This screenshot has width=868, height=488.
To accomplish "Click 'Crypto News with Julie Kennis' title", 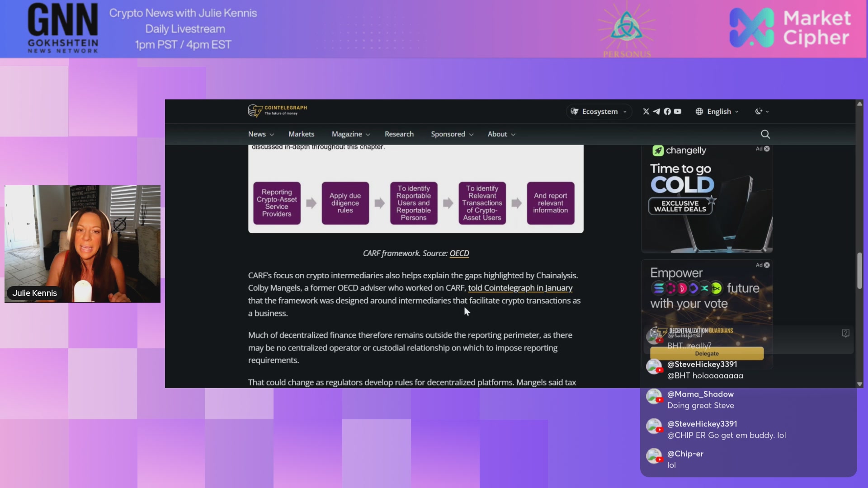I will pyautogui.click(x=183, y=13).
